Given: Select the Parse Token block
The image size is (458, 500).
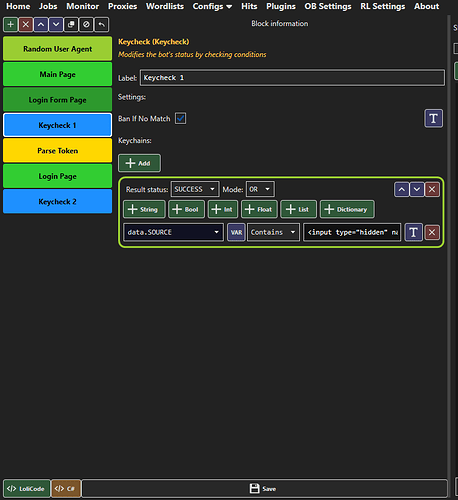Looking at the screenshot, I should click(x=57, y=151).
